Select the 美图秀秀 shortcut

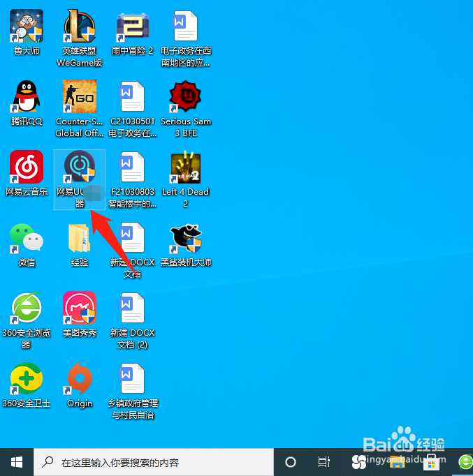click(x=80, y=308)
